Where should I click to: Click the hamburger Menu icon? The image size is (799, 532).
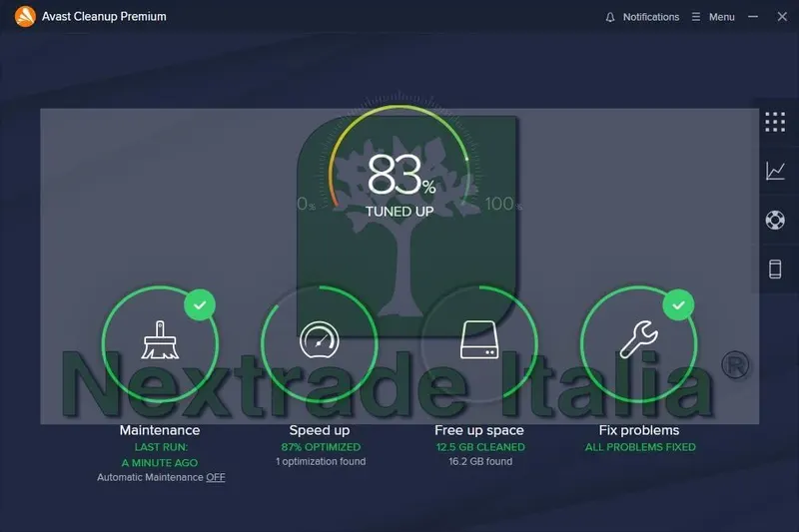click(x=696, y=17)
